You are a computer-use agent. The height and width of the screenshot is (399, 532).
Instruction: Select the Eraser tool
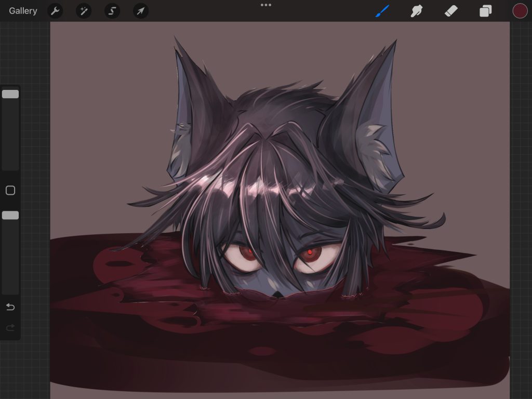pyautogui.click(x=451, y=11)
